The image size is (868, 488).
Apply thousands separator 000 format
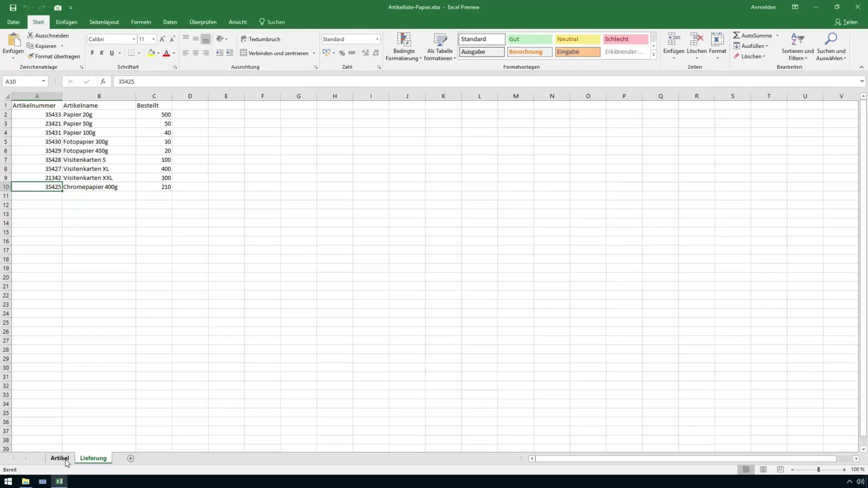click(352, 53)
